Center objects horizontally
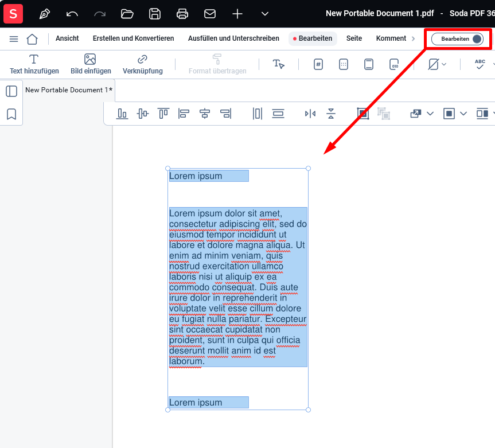The height and width of the screenshot is (448, 495). click(x=205, y=114)
